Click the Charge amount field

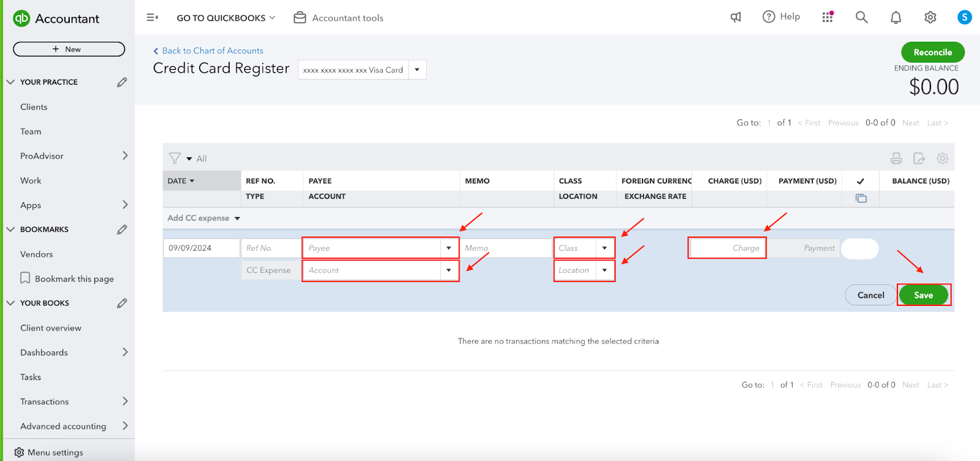(x=727, y=248)
